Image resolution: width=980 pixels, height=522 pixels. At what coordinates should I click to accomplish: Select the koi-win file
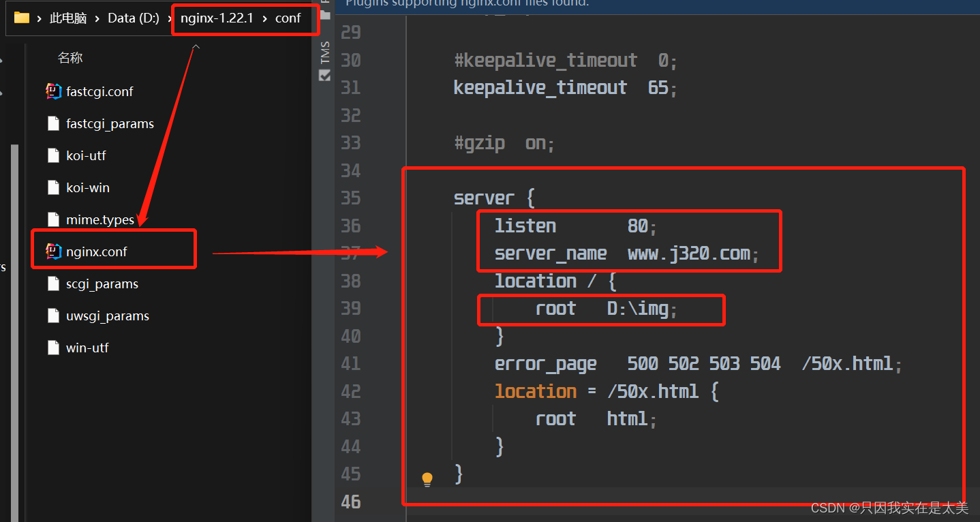pos(88,187)
